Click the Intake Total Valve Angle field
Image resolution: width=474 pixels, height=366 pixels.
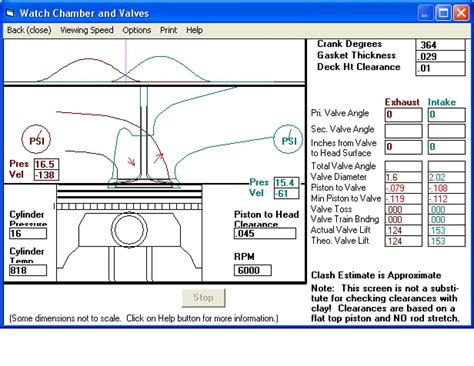click(x=446, y=166)
